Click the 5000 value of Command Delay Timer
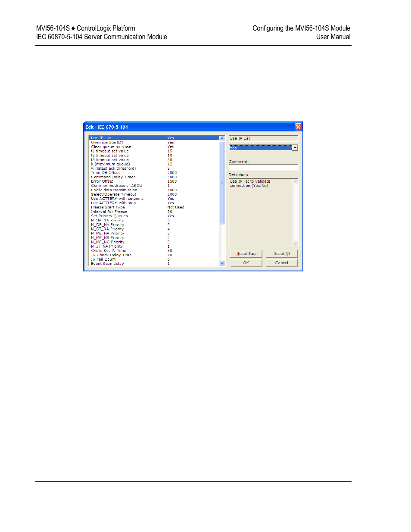 (x=172, y=177)
